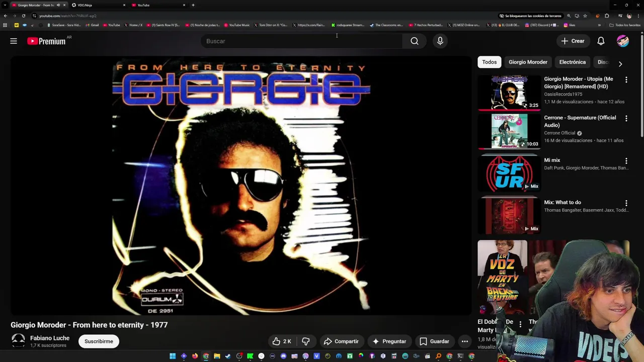The image size is (644, 362).
Task: Open Discord from the taskbar
Action: tap(283, 356)
